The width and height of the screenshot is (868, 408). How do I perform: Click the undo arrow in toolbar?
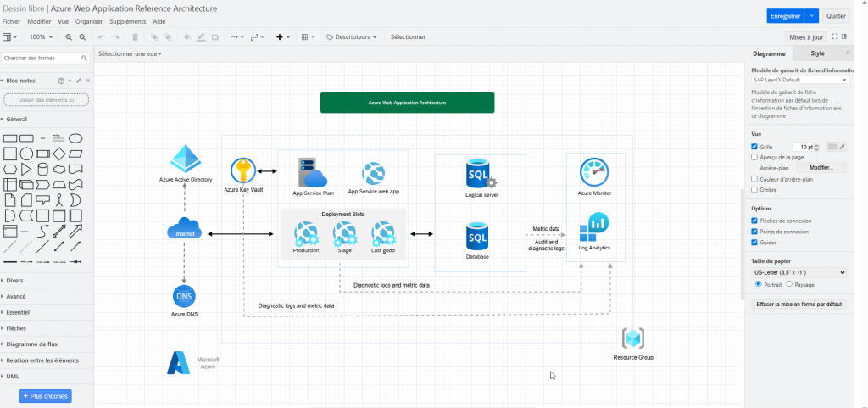coord(102,37)
